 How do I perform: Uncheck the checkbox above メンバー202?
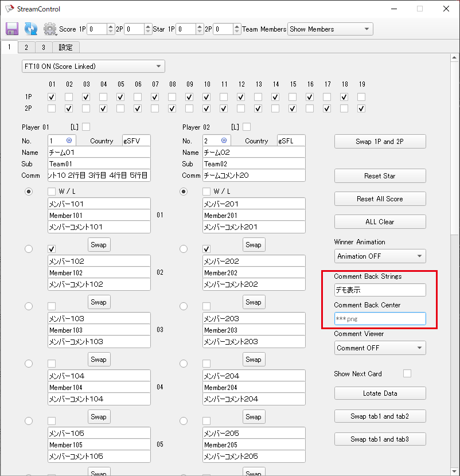pos(206,249)
